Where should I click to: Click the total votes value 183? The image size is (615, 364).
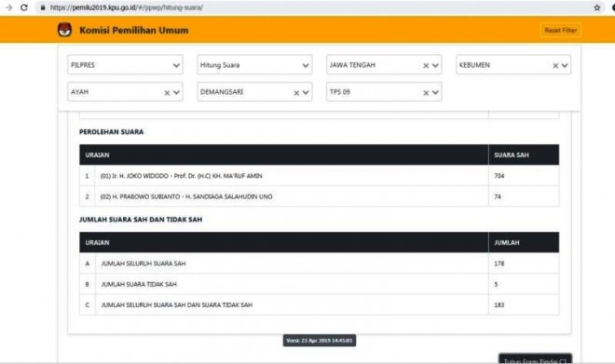499,304
